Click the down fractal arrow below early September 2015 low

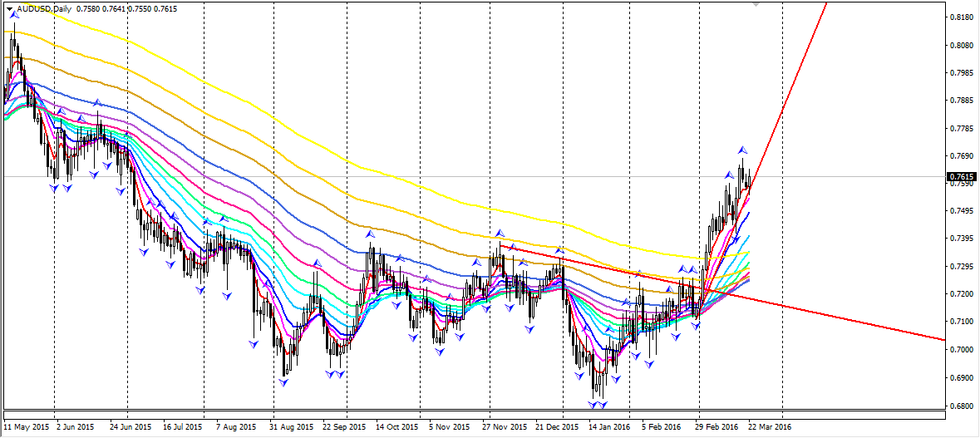coord(283,382)
